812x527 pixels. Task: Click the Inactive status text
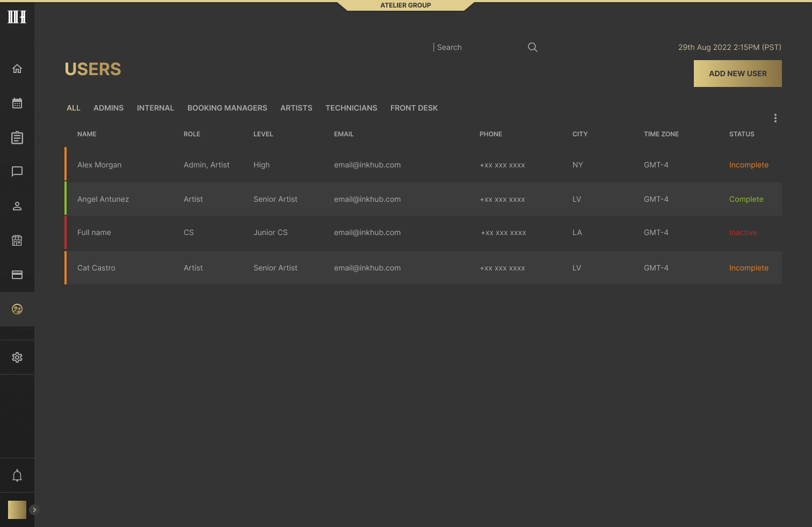[743, 232]
